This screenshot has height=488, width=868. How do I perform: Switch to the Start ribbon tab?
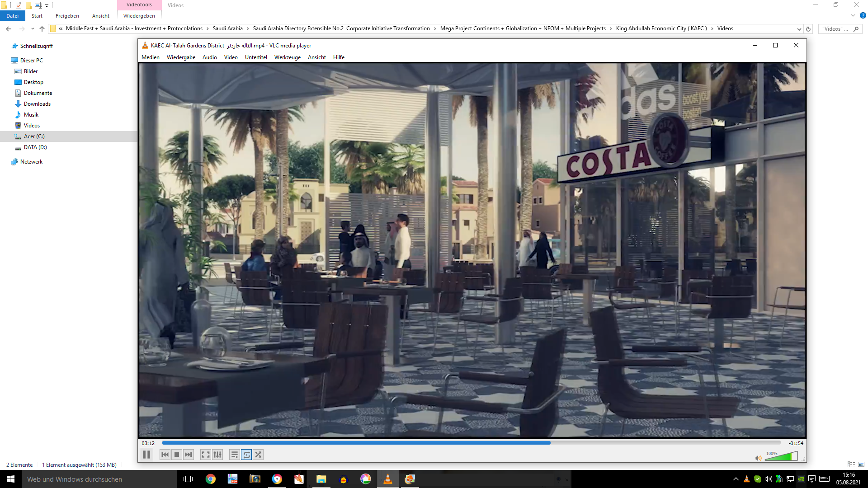[x=37, y=16]
